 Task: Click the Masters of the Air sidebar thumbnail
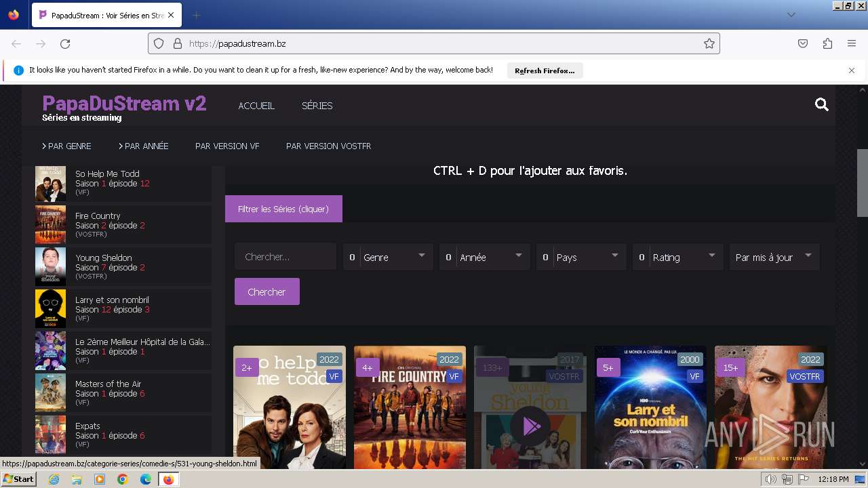[x=50, y=393]
